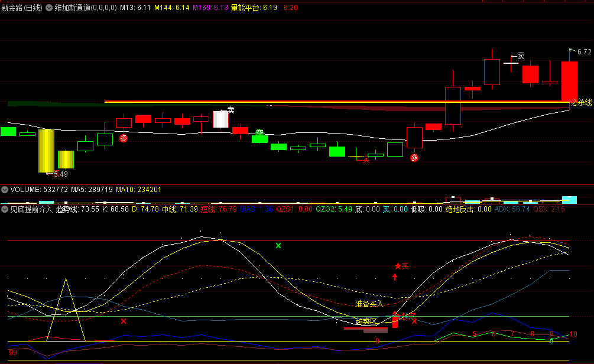Click the 准备买入 label
594x364 pixels.
(369, 304)
